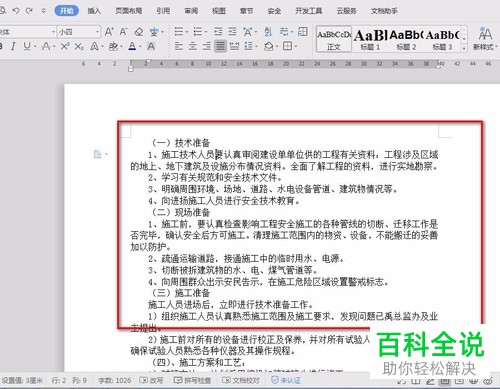This screenshot has width=500, height=389.
Task: Open the 开始 tab
Action: [x=67, y=11]
